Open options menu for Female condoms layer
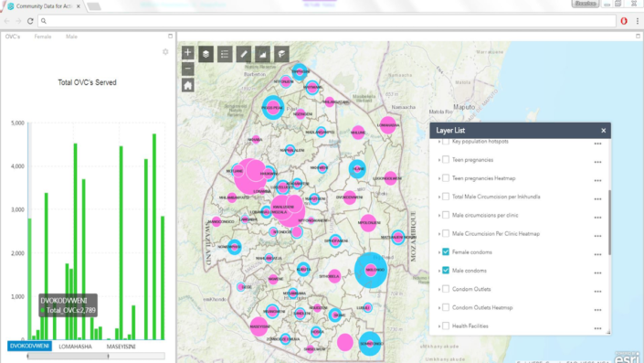 click(x=597, y=254)
